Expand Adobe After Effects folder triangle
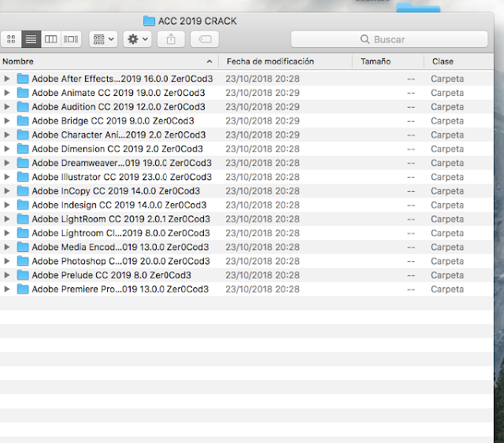The height and width of the screenshot is (443, 504). [7, 79]
